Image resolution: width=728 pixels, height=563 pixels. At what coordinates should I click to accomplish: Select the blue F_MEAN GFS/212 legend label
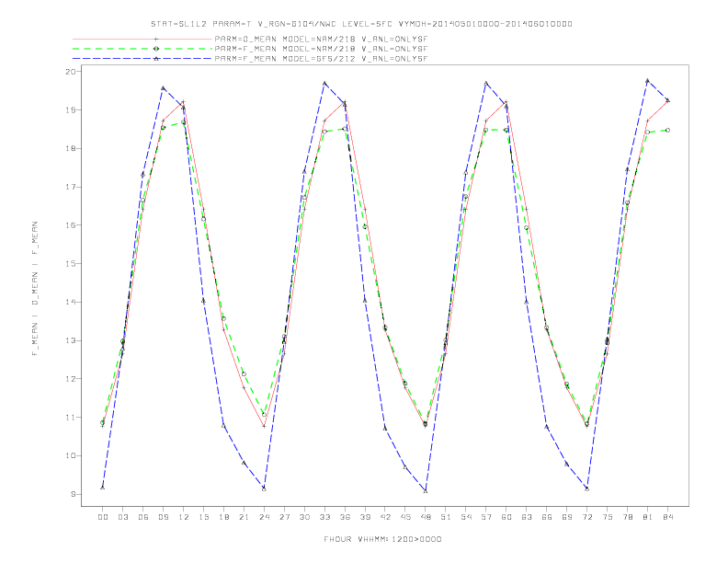321,59
